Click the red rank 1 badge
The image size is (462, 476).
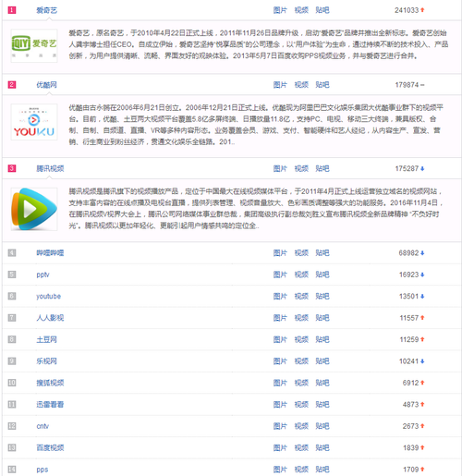(12, 10)
